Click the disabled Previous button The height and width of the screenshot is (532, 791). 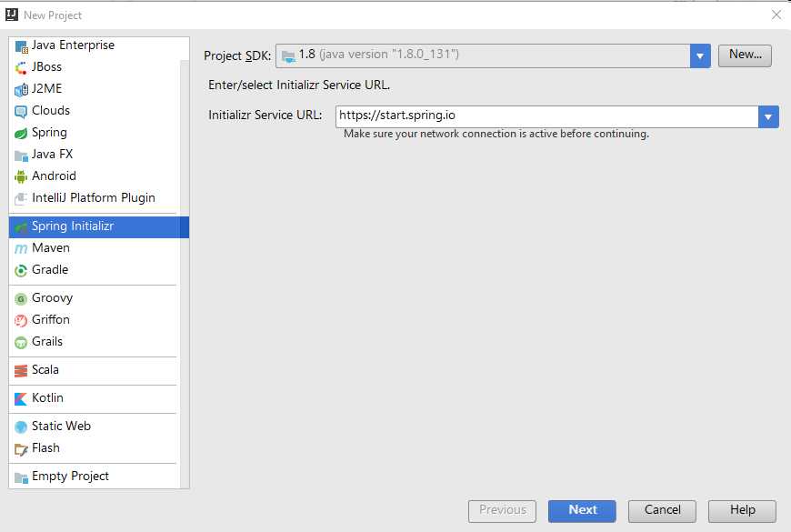pos(502,511)
